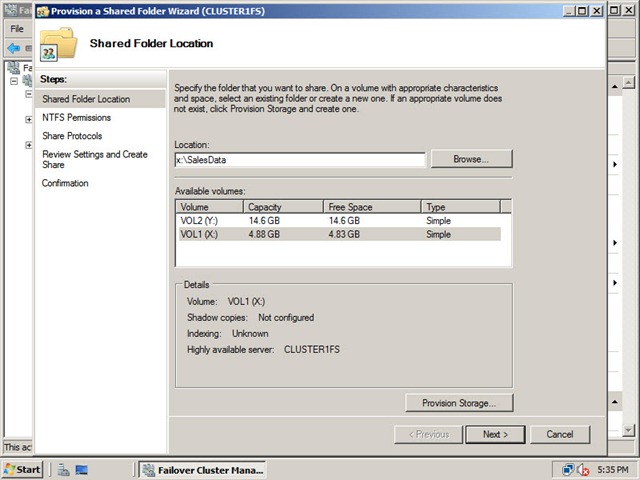The image size is (640, 480).
Task: Click the back arrow in background toolbar
Action: [x=13, y=48]
